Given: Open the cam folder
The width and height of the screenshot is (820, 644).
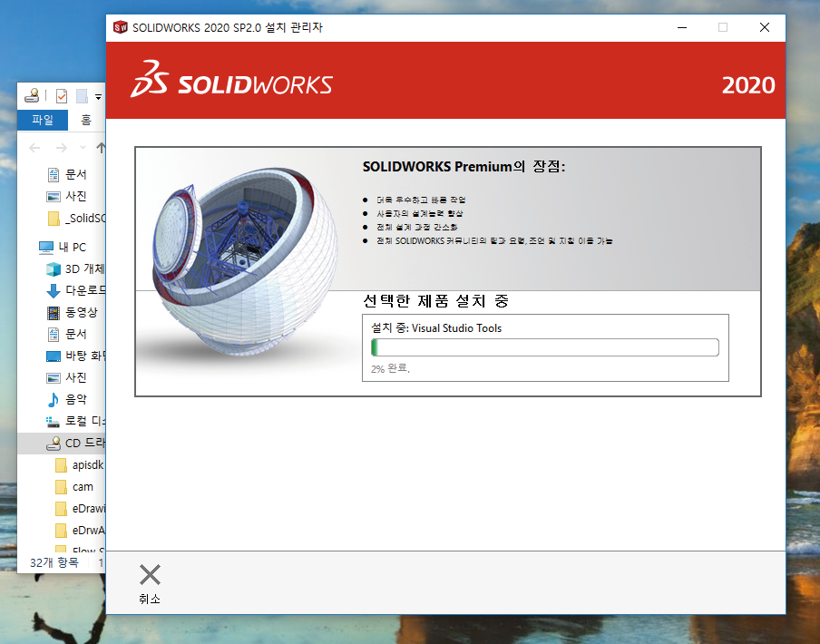Looking at the screenshot, I should pos(74,487).
